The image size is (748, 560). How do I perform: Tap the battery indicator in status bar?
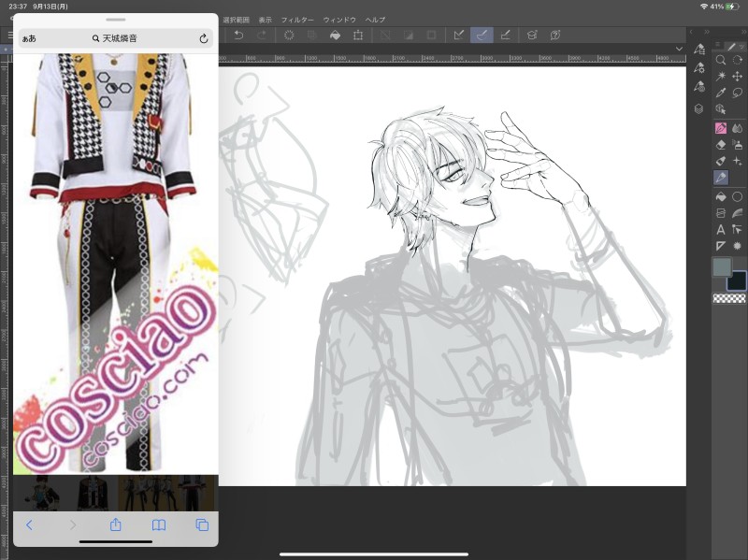click(732, 7)
